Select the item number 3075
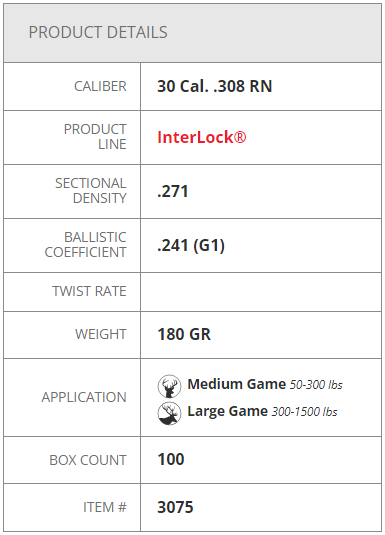Viewport: 385px width, 535px height. click(x=175, y=507)
